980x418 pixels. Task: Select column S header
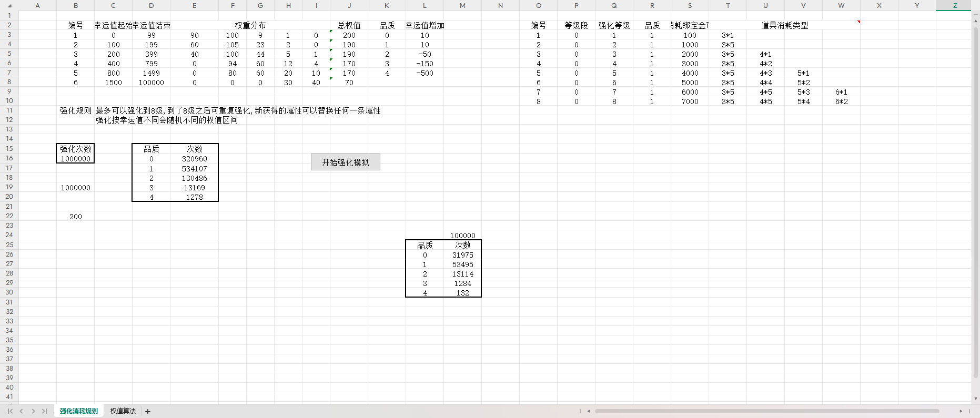click(690, 5)
